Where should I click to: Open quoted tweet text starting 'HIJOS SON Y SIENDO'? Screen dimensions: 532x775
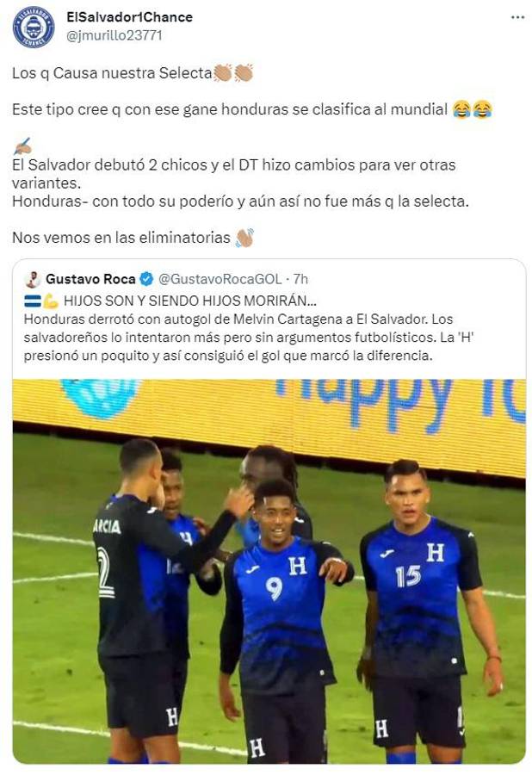[x=190, y=301]
